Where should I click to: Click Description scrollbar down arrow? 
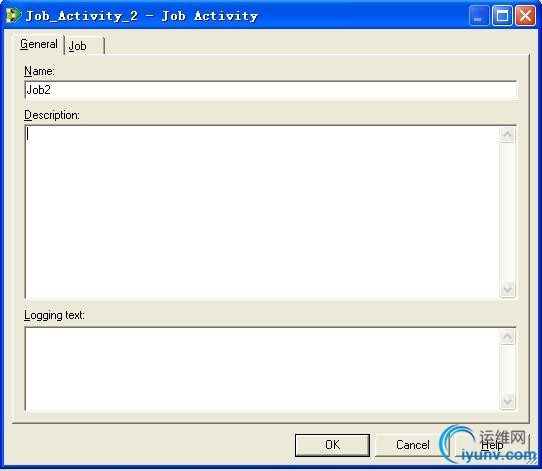[x=507, y=289]
